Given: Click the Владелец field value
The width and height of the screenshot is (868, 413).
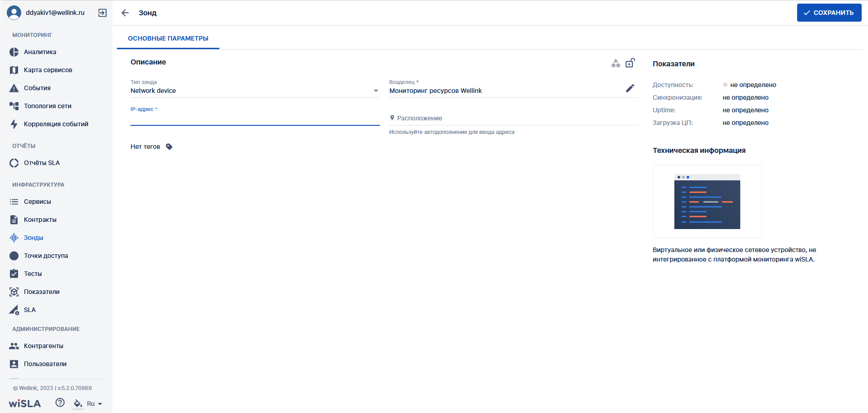Looking at the screenshot, I should click(x=436, y=91).
